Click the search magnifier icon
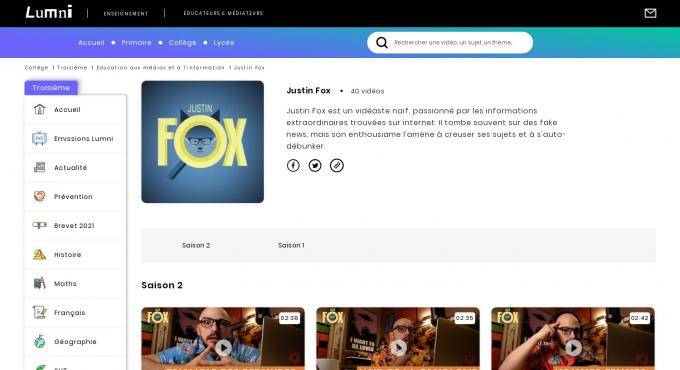This screenshot has height=370, width=680. click(x=382, y=43)
